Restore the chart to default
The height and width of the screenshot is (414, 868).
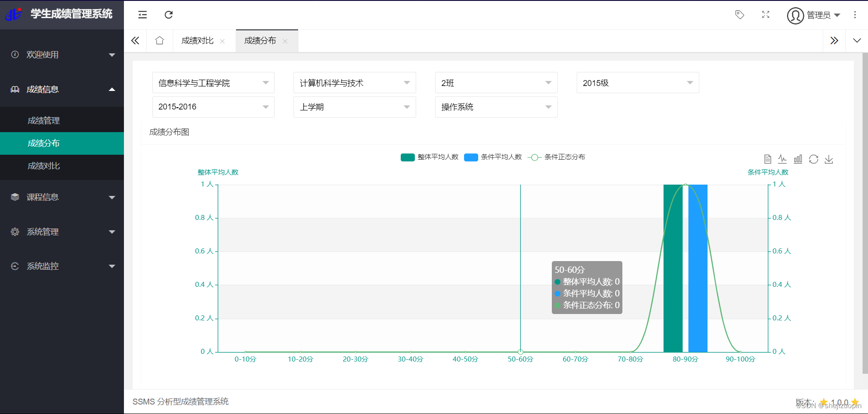813,159
